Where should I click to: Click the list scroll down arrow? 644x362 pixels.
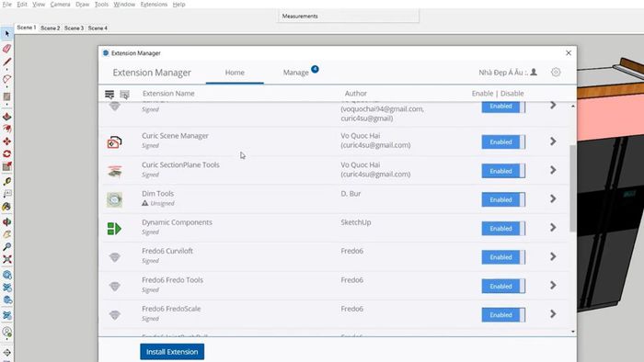point(573,332)
